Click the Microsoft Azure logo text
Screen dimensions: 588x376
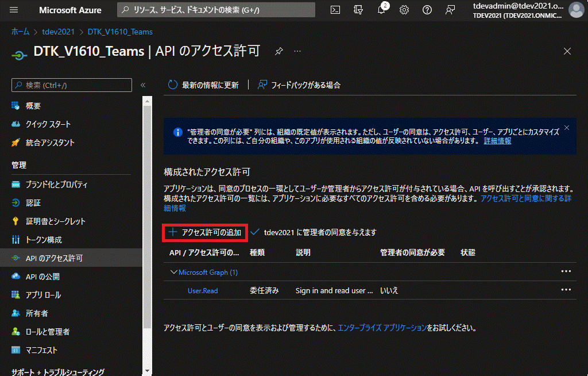tap(70, 10)
